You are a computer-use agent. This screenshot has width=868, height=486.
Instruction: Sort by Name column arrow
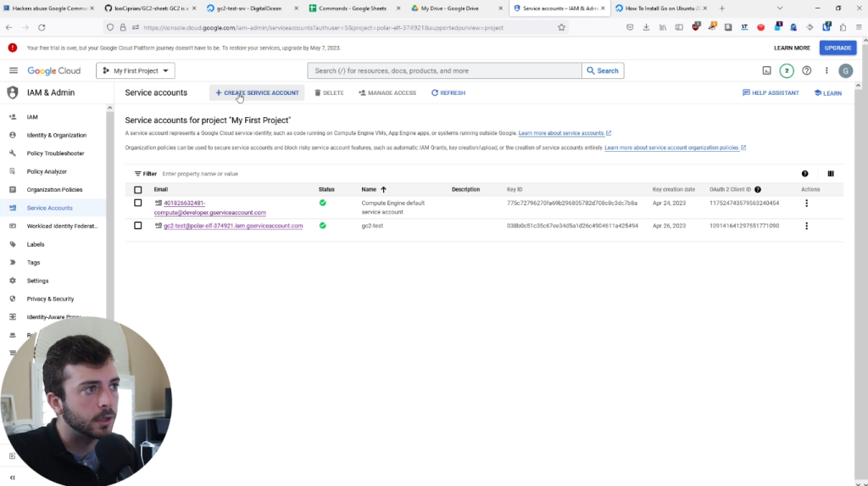point(383,189)
